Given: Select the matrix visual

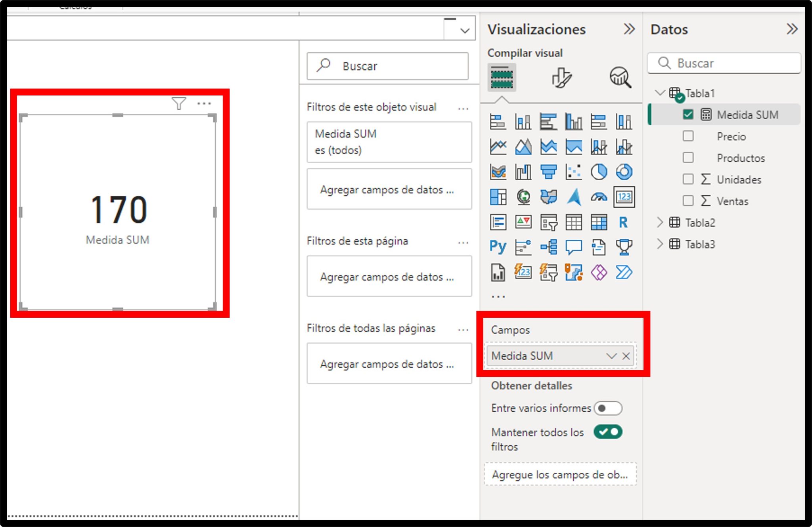Looking at the screenshot, I should (x=599, y=222).
